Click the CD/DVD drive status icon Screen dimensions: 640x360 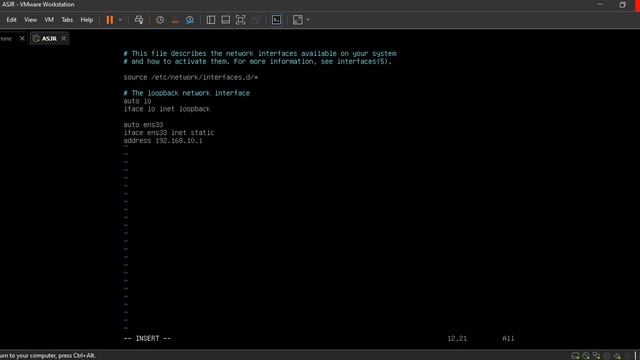pos(586,356)
